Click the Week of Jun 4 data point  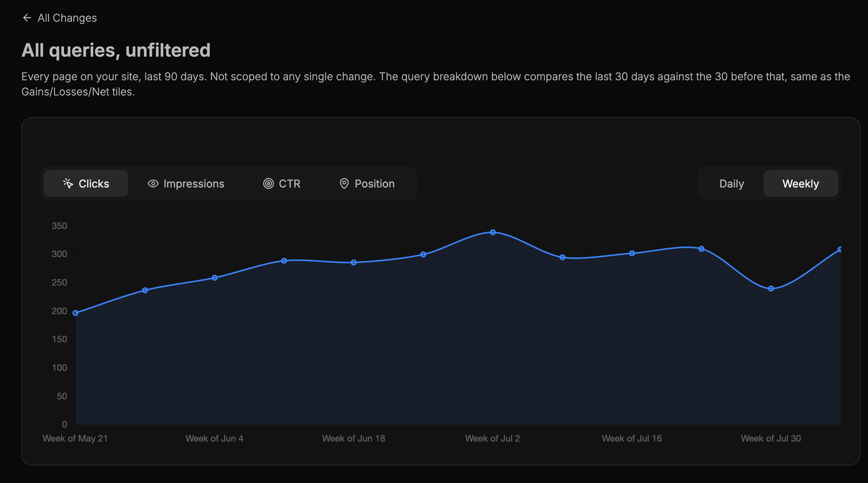point(214,278)
